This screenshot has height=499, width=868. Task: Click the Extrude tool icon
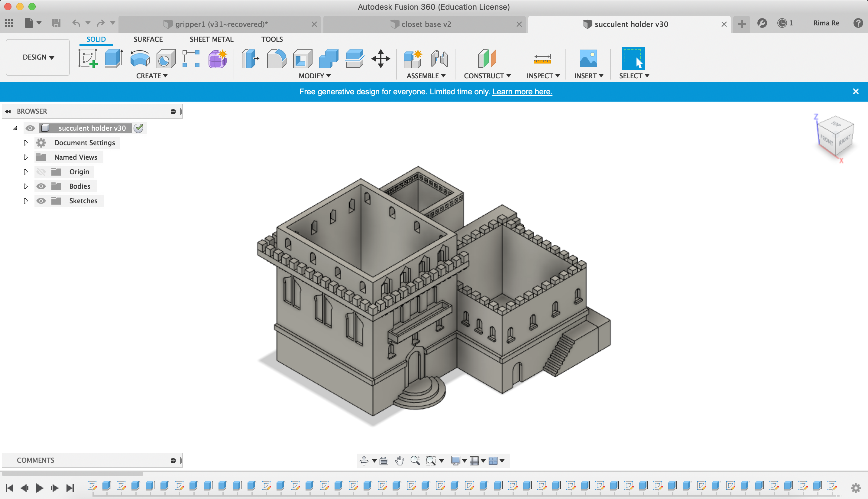(114, 58)
